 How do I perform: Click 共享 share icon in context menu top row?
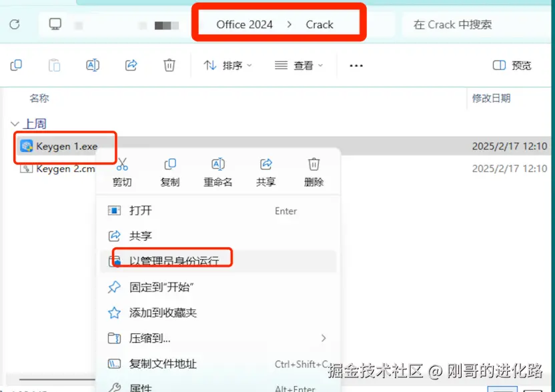265,172
